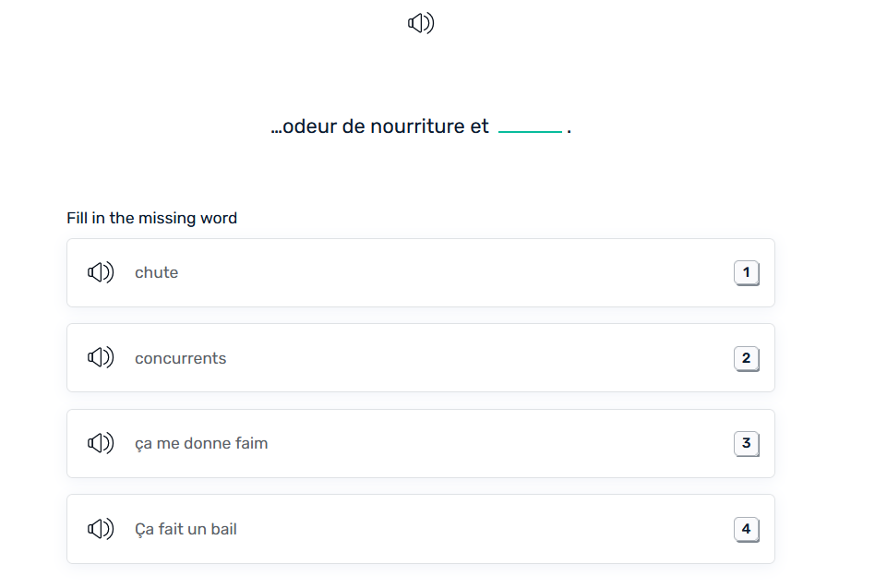Image resolution: width=875 pixels, height=588 pixels.
Task: Click the word 'de' in the sentence
Action: coord(354,126)
